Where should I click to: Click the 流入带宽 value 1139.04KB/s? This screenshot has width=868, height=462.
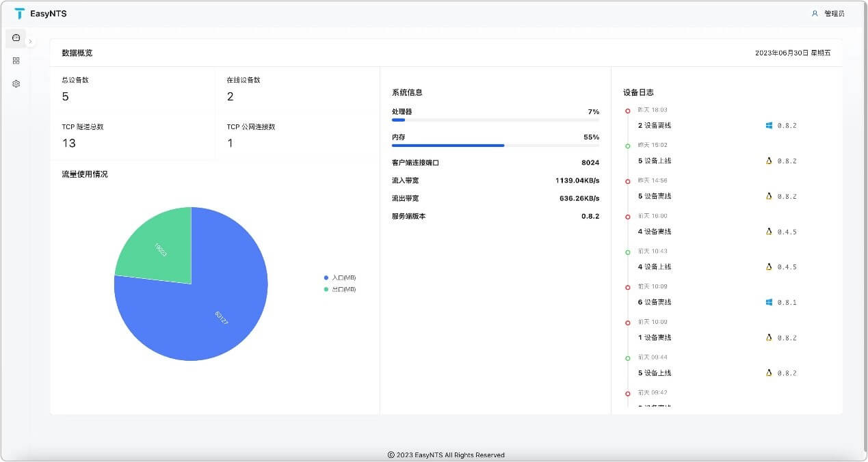[x=577, y=180]
